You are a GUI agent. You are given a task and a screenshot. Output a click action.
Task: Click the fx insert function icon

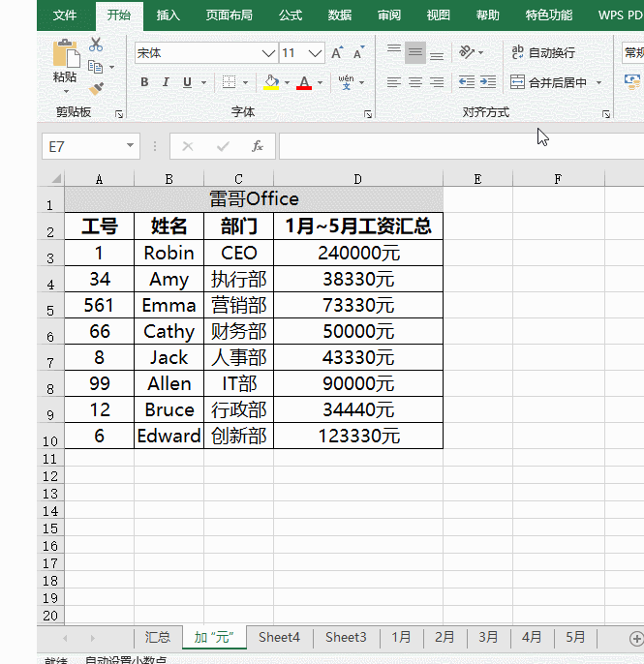coord(258,146)
